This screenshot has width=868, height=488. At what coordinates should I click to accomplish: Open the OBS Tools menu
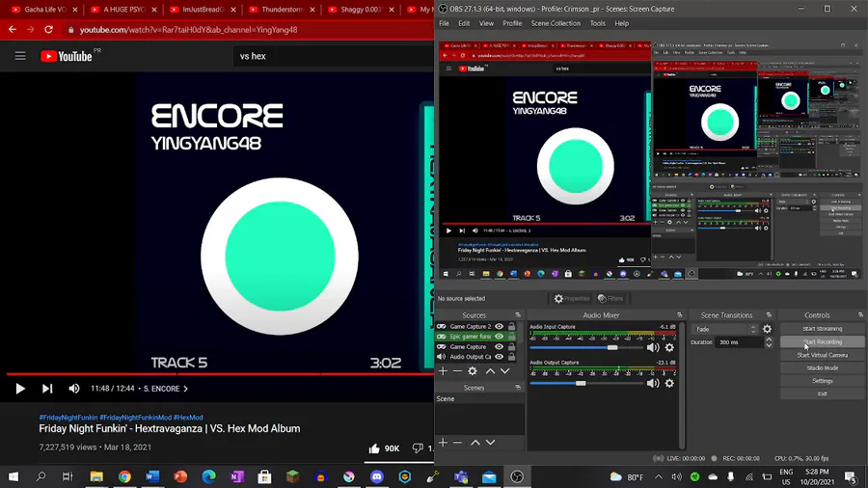[597, 24]
